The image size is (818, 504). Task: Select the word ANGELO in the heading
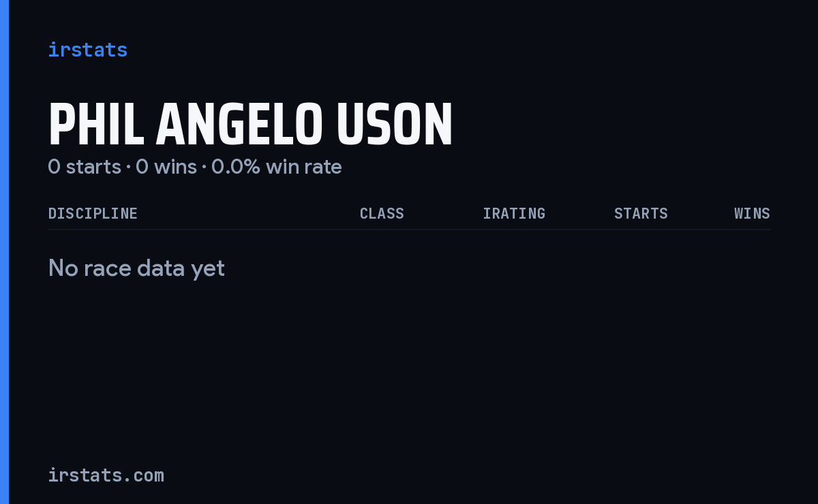[x=239, y=125]
